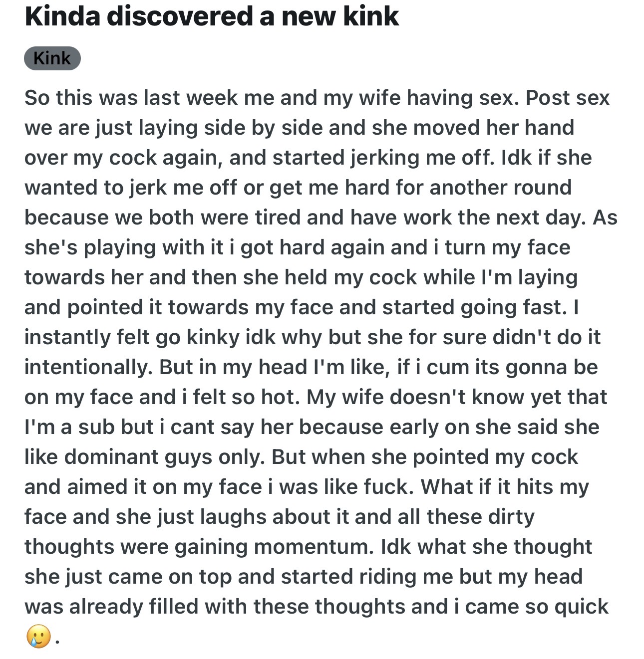The height and width of the screenshot is (659, 644).
Task: Click the phrase 'Idk what she thought'
Action: point(486,547)
